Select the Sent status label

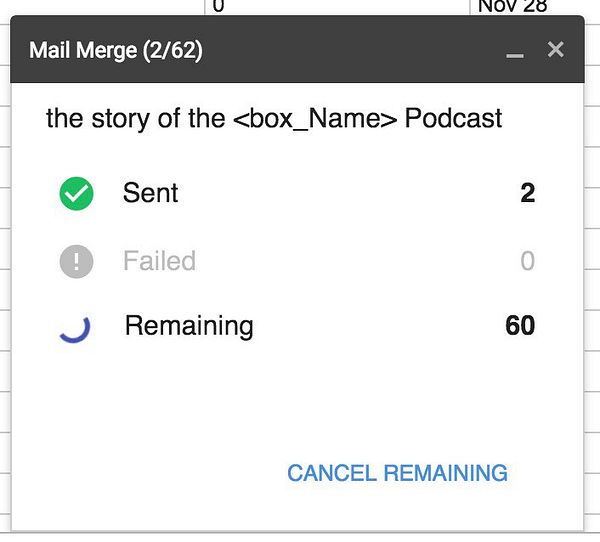[150, 193]
